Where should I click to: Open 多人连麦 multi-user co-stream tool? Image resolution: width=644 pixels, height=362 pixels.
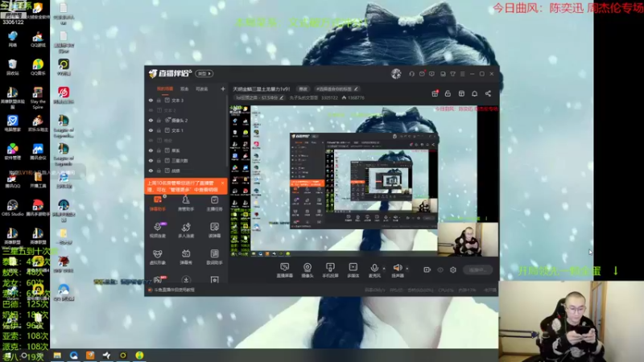tap(186, 230)
